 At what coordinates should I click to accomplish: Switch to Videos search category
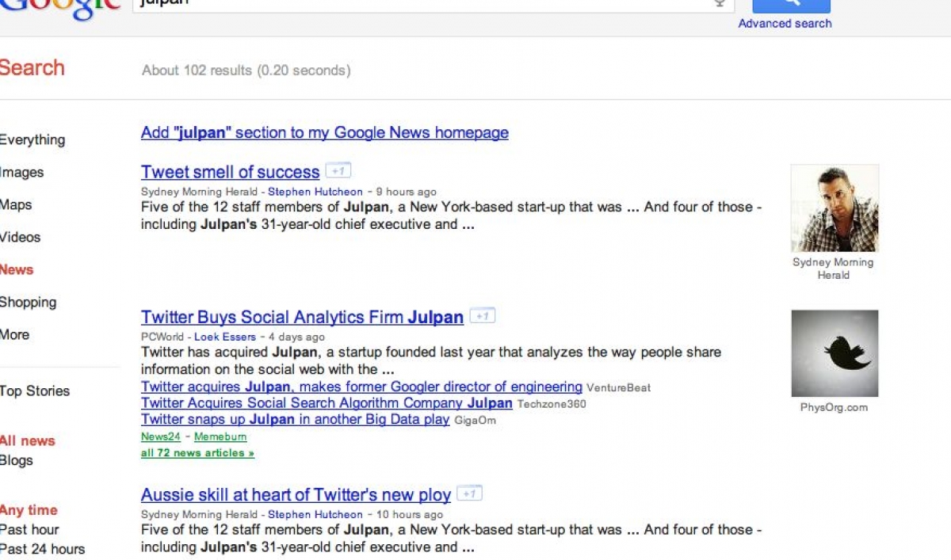(x=21, y=238)
